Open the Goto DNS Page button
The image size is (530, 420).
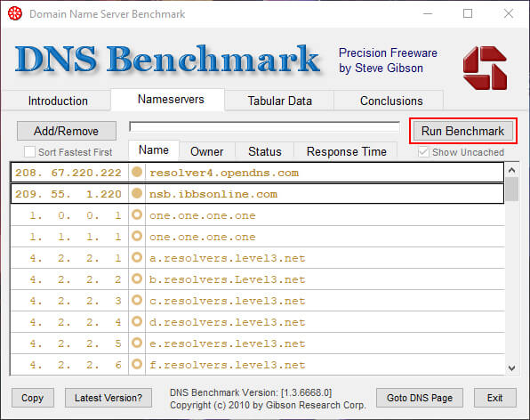[x=420, y=398]
